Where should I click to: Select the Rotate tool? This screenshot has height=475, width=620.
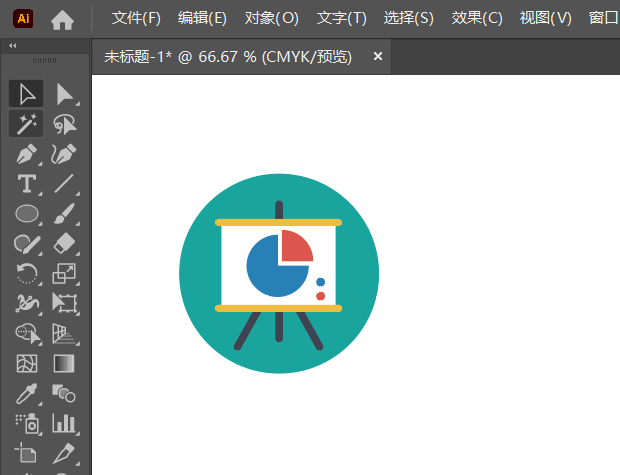pos(26,274)
